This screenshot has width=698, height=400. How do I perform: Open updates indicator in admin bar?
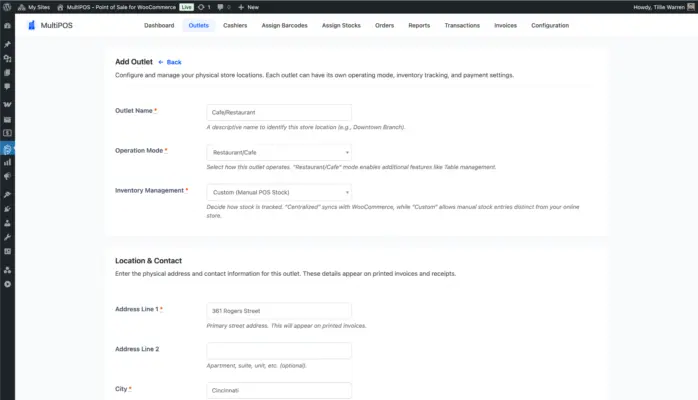(x=204, y=7)
